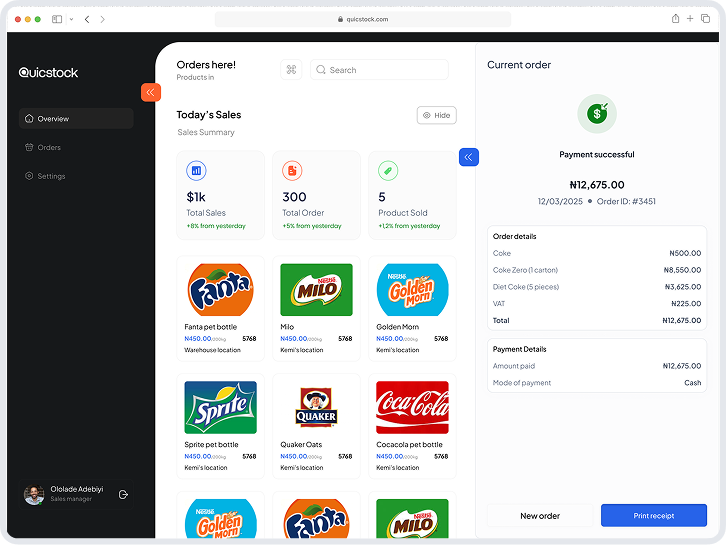This screenshot has height=545, width=726.
Task: Click the "Orders here!" heading
Action: pos(206,65)
